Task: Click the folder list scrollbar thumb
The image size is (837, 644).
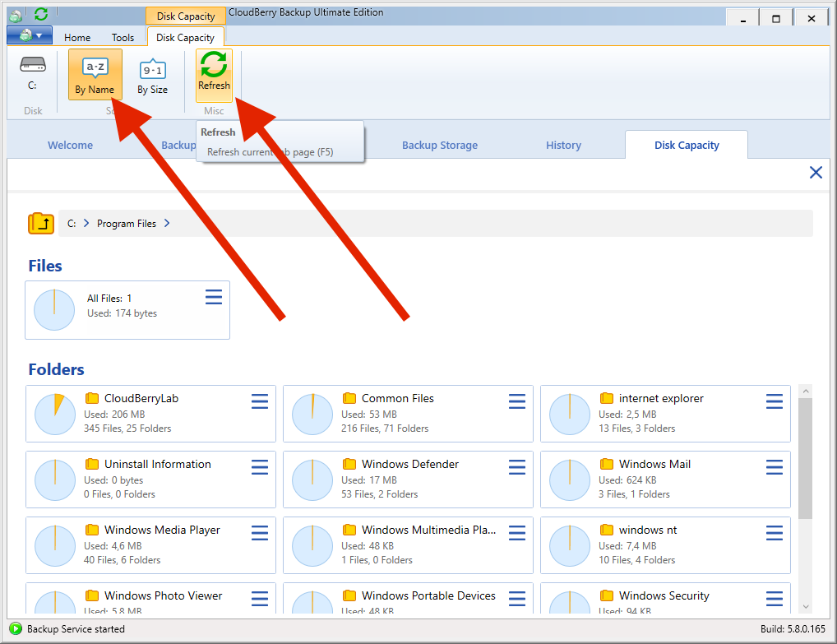Action: point(806,458)
